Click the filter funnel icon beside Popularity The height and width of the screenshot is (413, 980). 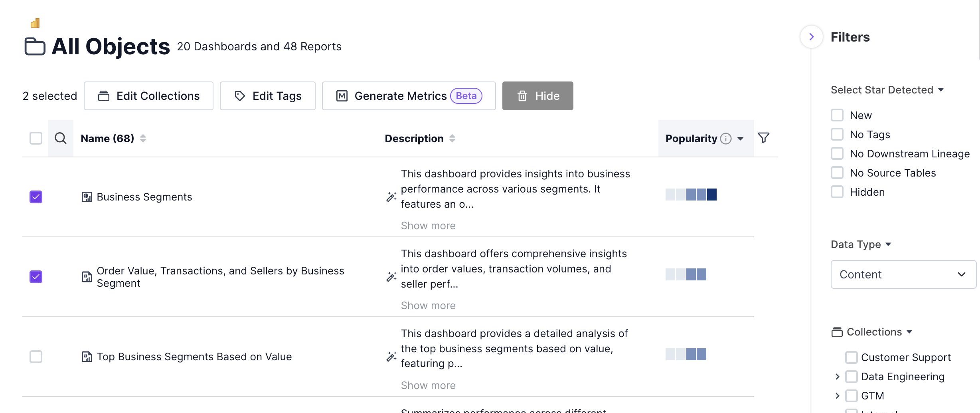pyautogui.click(x=763, y=138)
